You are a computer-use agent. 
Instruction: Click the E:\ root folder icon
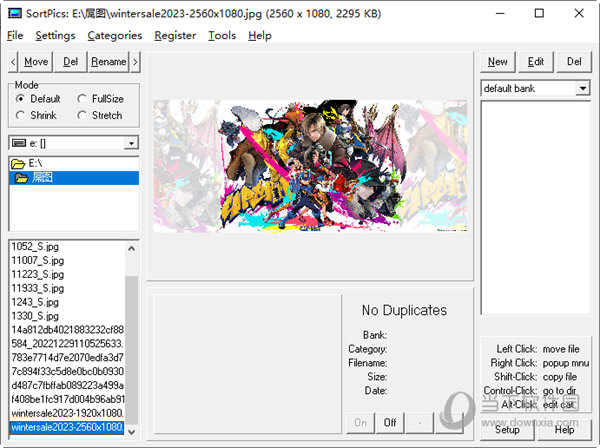18,164
